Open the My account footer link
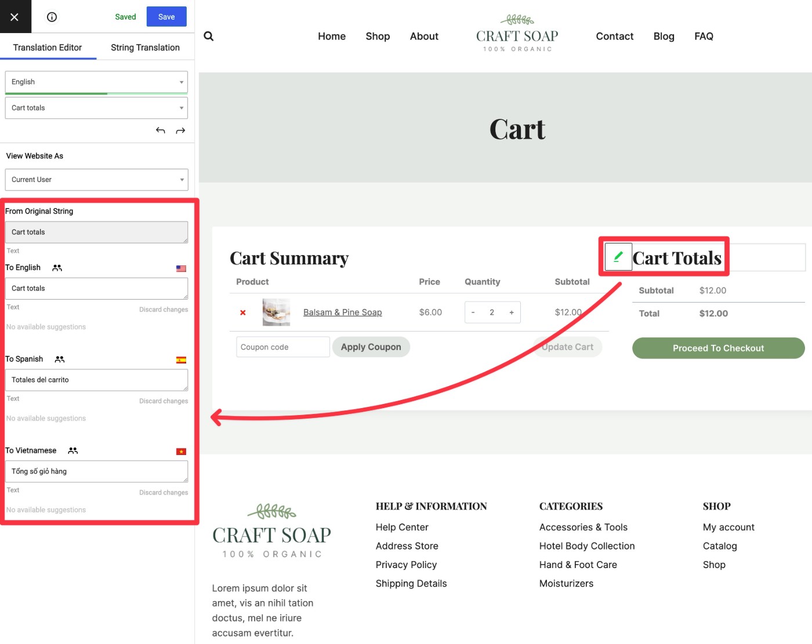Viewport: 812px width, 644px height. [x=728, y=527]
